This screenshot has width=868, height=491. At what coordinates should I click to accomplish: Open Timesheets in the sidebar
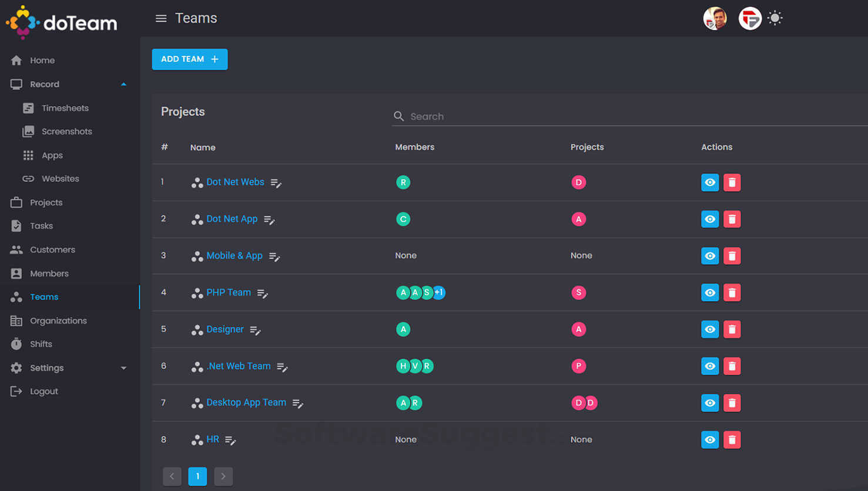[65, 108]
